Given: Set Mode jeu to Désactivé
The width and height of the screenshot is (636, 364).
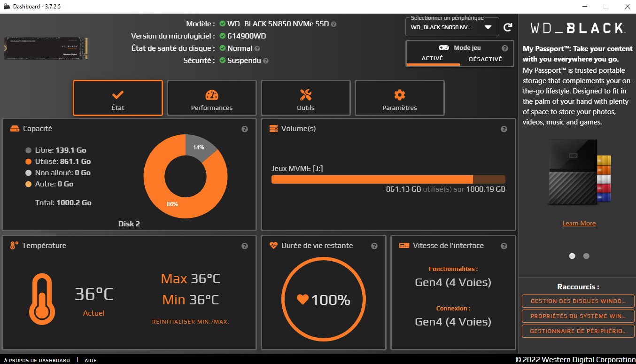Looking at the screenshot, I should click(x=485, y=59).
